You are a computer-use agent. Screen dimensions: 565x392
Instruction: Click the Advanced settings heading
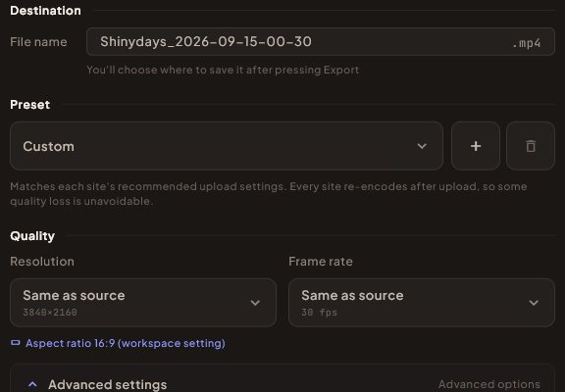[107, 384]
